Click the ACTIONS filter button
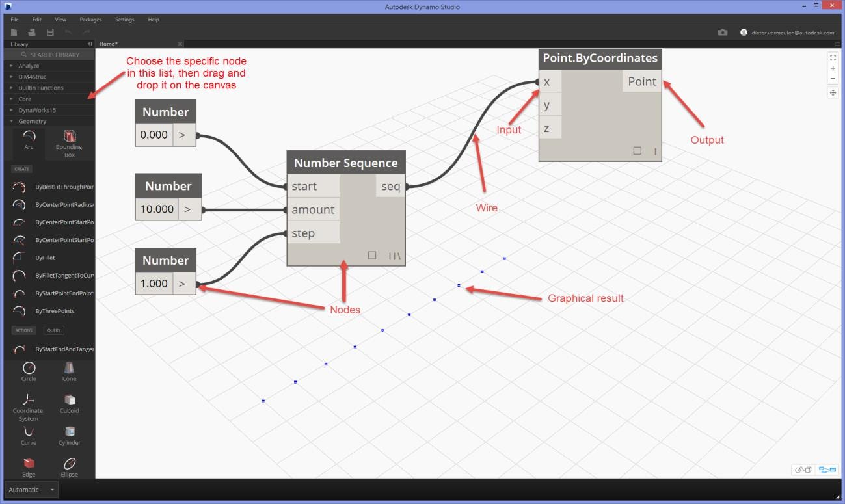 tap(24, 330)
